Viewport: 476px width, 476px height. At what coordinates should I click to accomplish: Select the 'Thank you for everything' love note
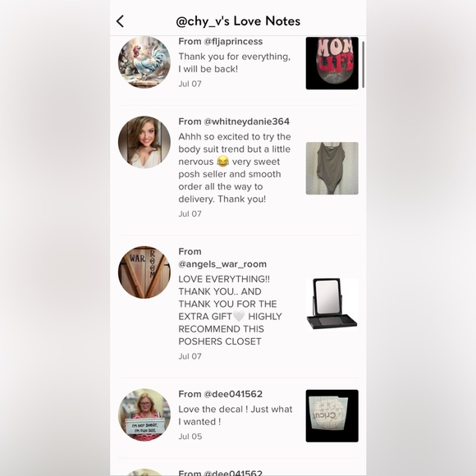tap(235, 63)
